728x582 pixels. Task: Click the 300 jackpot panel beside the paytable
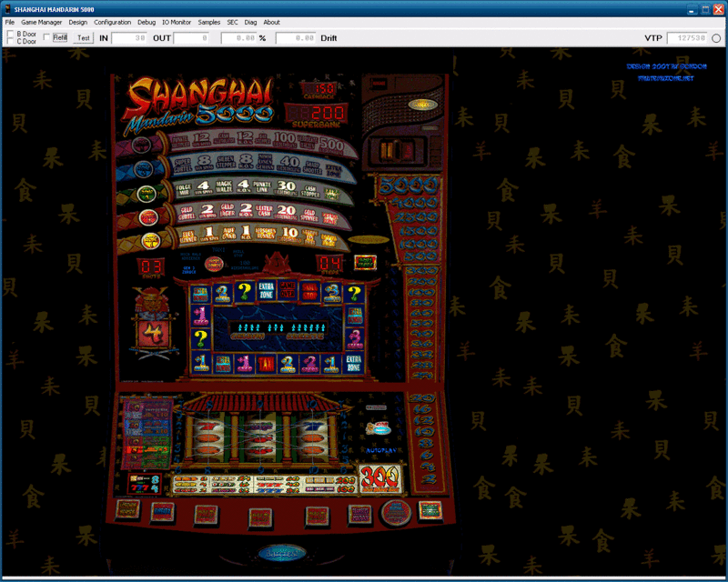coord(380,477)
